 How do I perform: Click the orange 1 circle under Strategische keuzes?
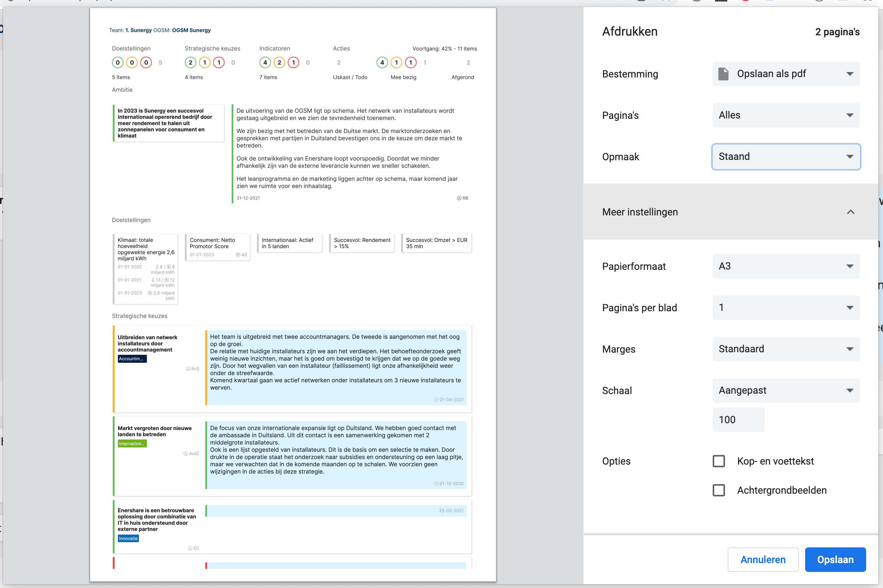click(x=205, y=62)
